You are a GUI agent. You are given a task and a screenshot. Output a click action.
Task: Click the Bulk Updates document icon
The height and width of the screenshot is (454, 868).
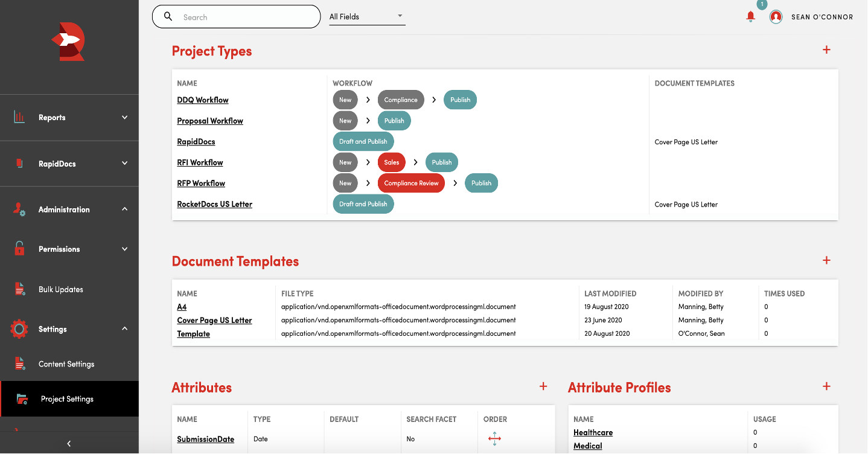click(x=19, y=289)
